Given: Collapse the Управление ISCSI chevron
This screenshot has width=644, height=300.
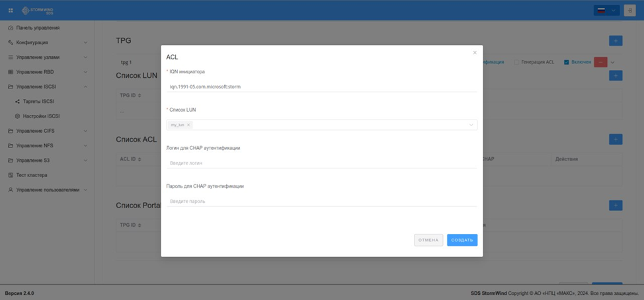Looking at the screenshot, I should coord(85,87).
